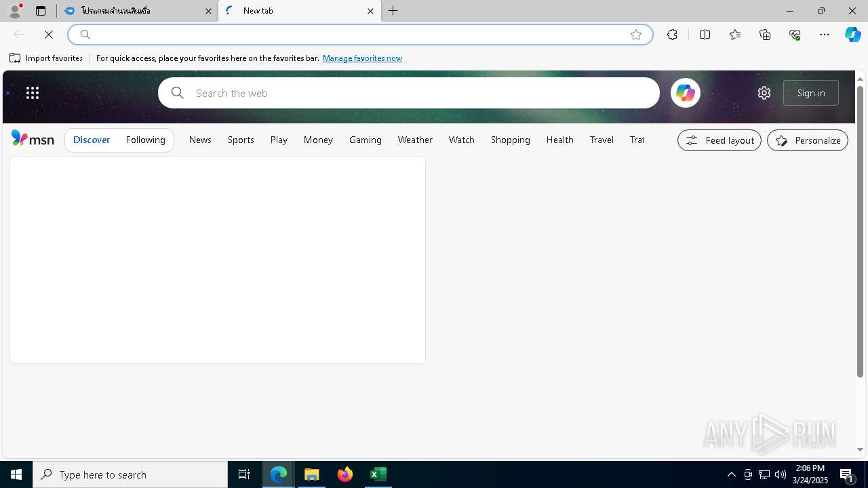Screen dimensions: 868x488
Task: Open the MSN app launcher grid
Action: pyautogui.click(x=33, y=93)
